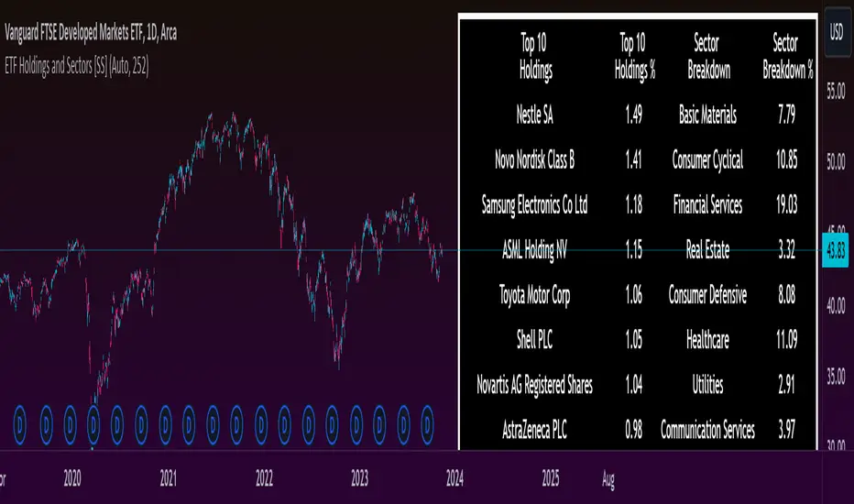
Task: Select the 'Sector Breakdown %' column header
Action: (x=787, y=56)
